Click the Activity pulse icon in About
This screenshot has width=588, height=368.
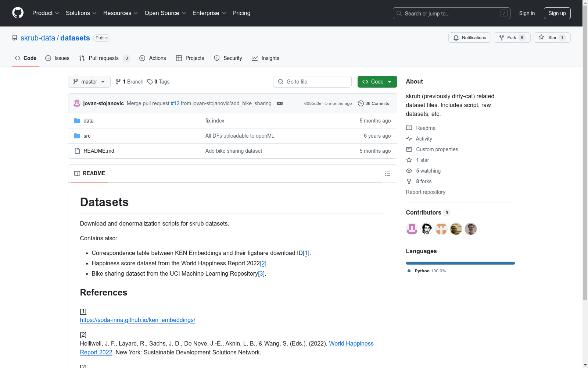tap(409, 139)
